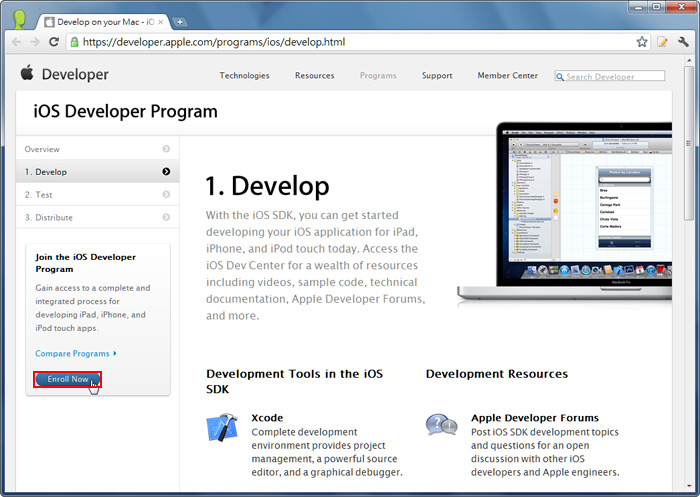Go to 2. Test in the sidebar

pyautogui.click(x=98, y=194)
